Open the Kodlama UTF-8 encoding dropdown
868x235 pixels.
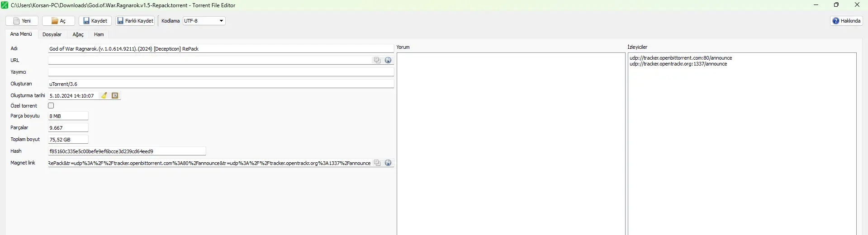click(204, 21)
